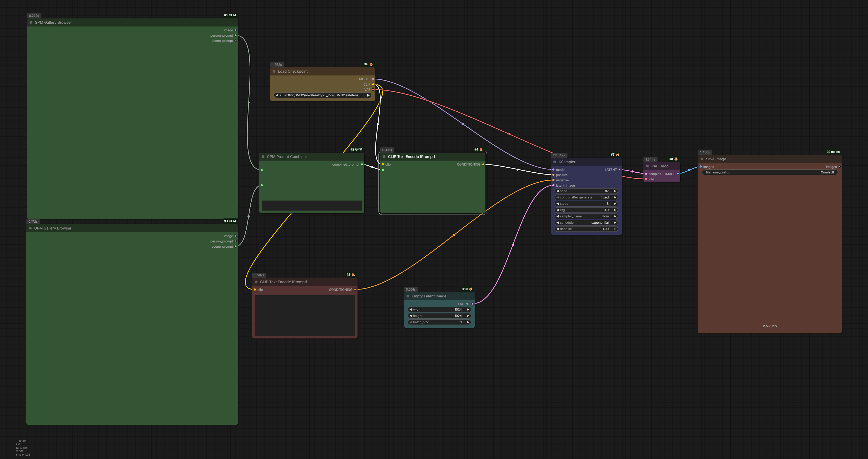Viewport: 868px width, 459px height.
Task: Click the dark text box in GPM Prompt Combiner
Action: click(311, 206)
